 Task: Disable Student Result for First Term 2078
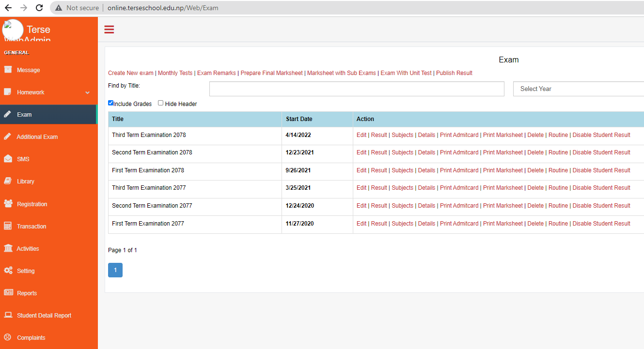point(601,170)
